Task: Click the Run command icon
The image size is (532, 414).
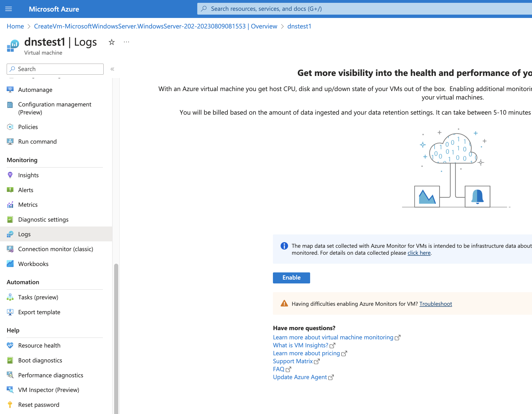Action: (10, 141)
